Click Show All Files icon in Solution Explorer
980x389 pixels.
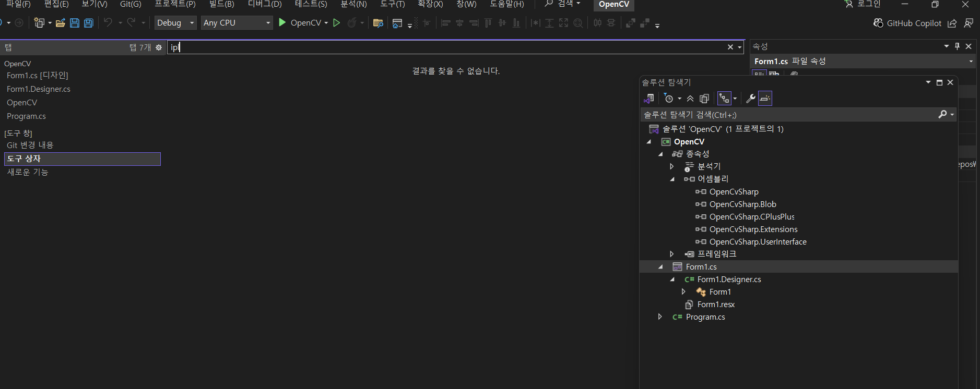[704, 98]
